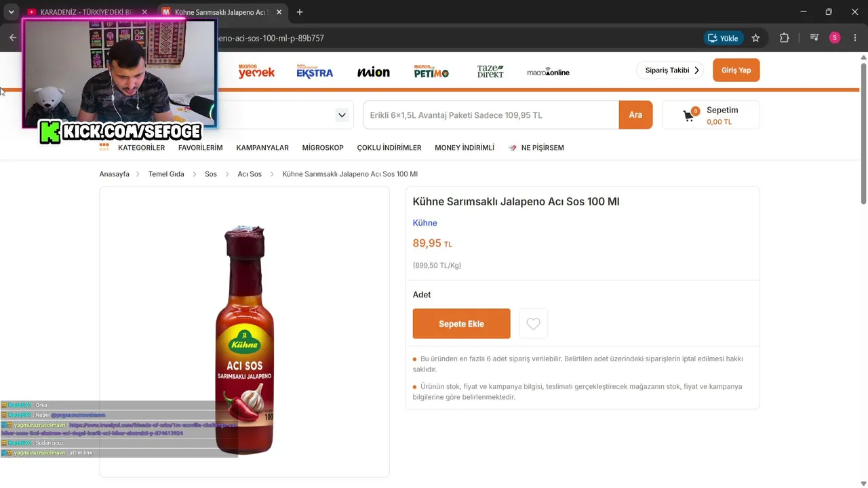
Task: Open the media controls icon in Chrome toolbar
Action: point(814,38)
